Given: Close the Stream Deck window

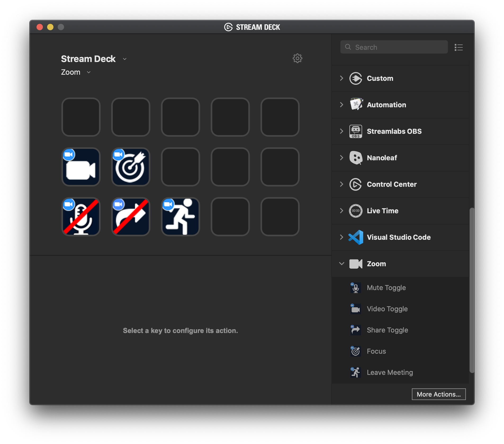Looking at the screenshot, I should tap(40, 27).
